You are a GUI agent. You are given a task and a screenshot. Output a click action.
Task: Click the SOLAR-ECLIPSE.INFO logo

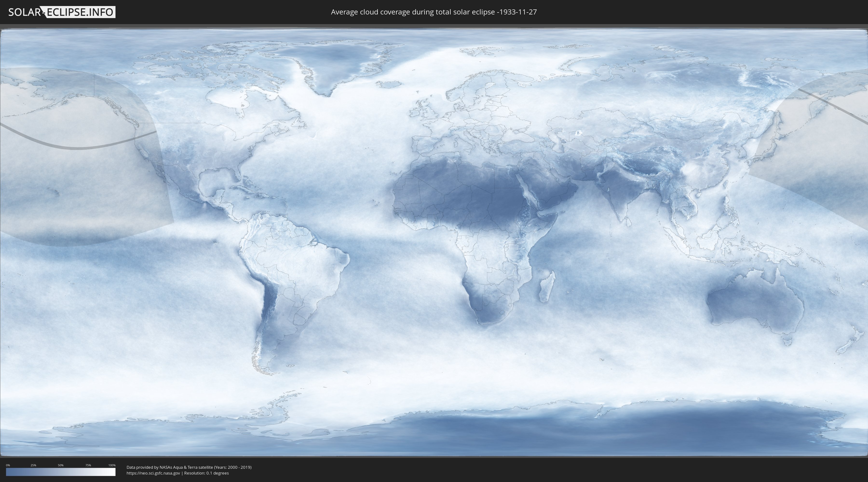[62, 12]
